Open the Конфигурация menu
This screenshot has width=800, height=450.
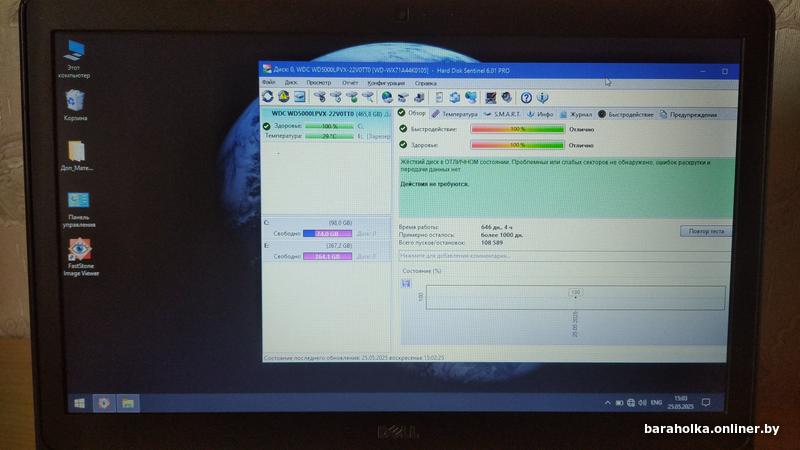point(386,83)
